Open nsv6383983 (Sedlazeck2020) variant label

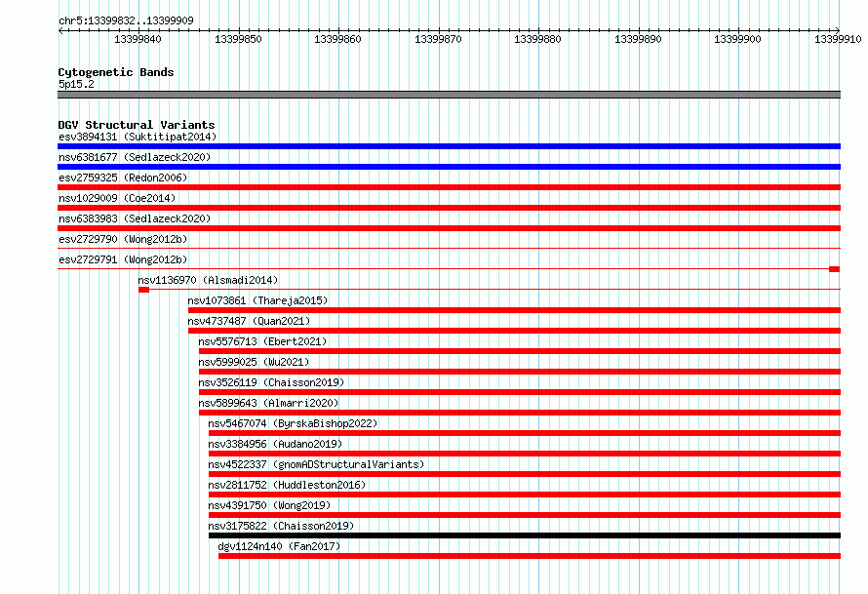[x=135, y=218]
